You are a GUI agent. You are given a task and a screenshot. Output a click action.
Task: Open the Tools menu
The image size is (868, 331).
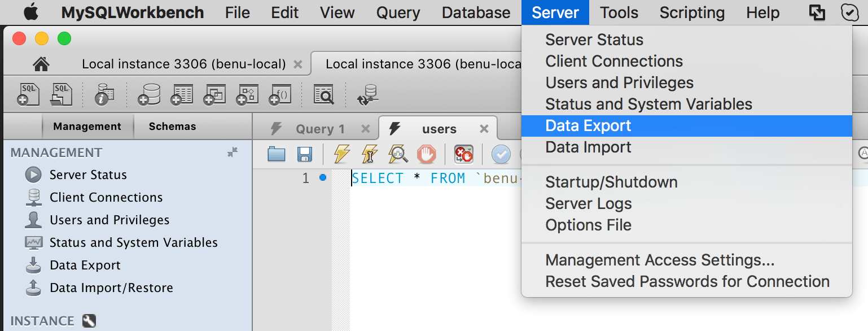[619, 12]
